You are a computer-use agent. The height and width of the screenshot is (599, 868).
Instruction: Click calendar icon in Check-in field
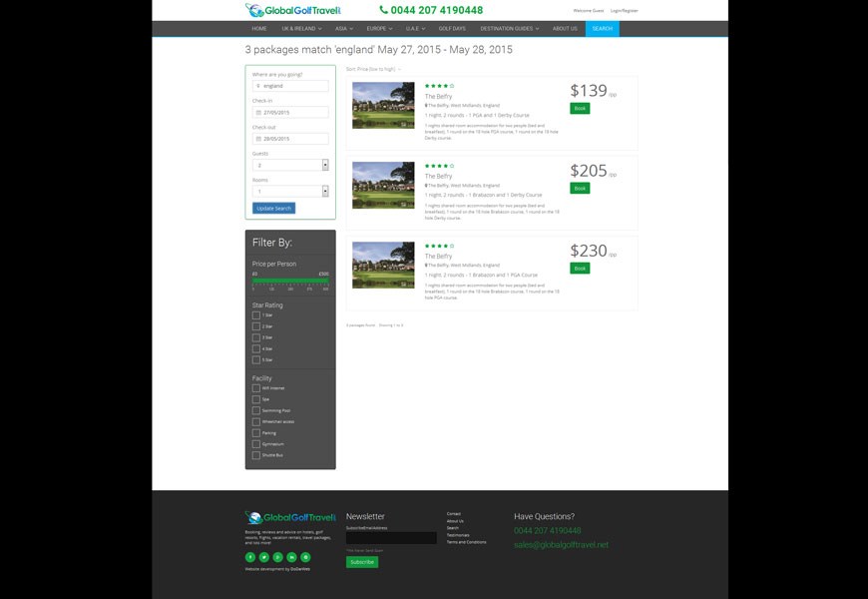(x=258, y=113)
